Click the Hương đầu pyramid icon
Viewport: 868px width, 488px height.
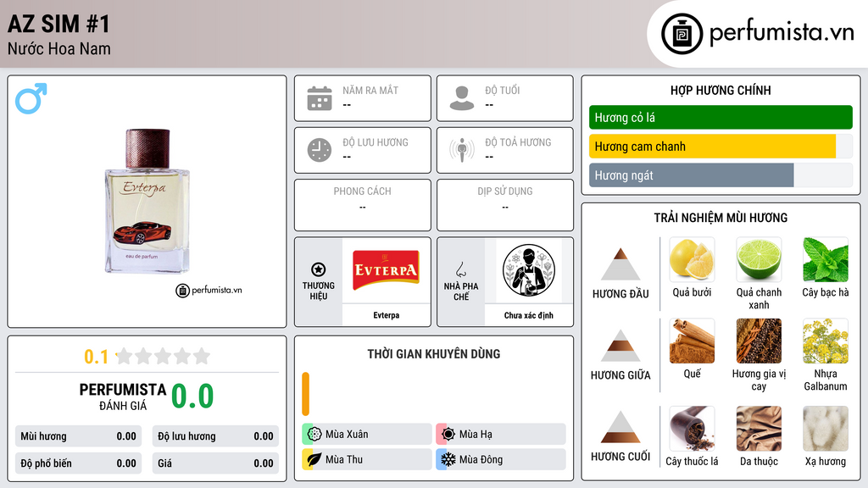[620, 264]
